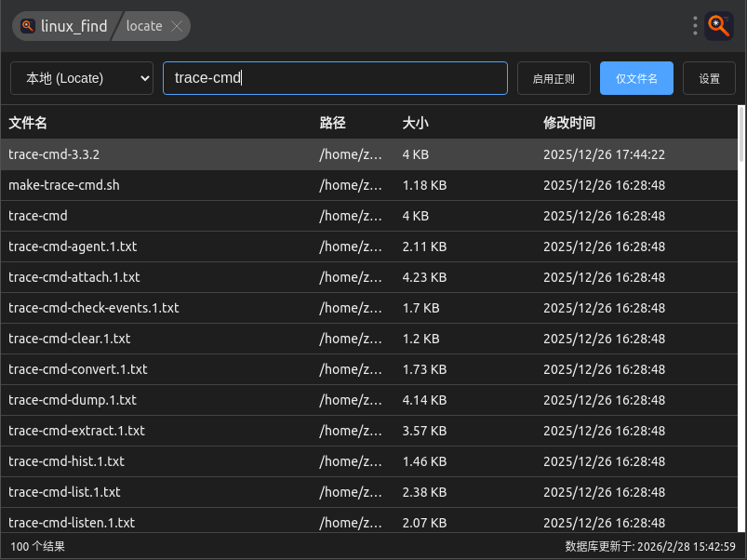Click the orange magnifier app icon
This screenshot has width=747, height=560.
click(x=719, y=26)
